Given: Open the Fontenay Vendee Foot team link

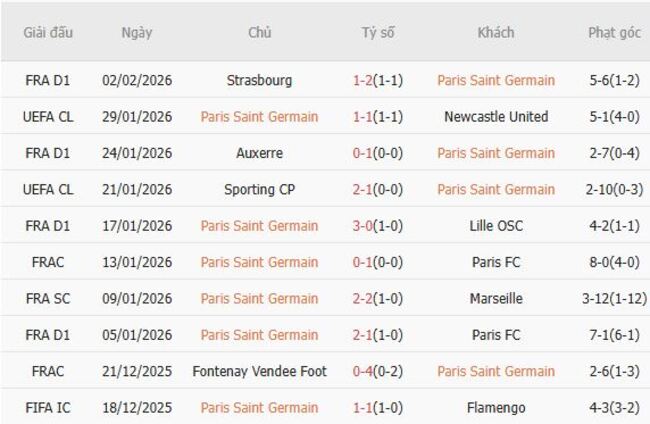Looking at the screenshot, I should tap(259, 371).
